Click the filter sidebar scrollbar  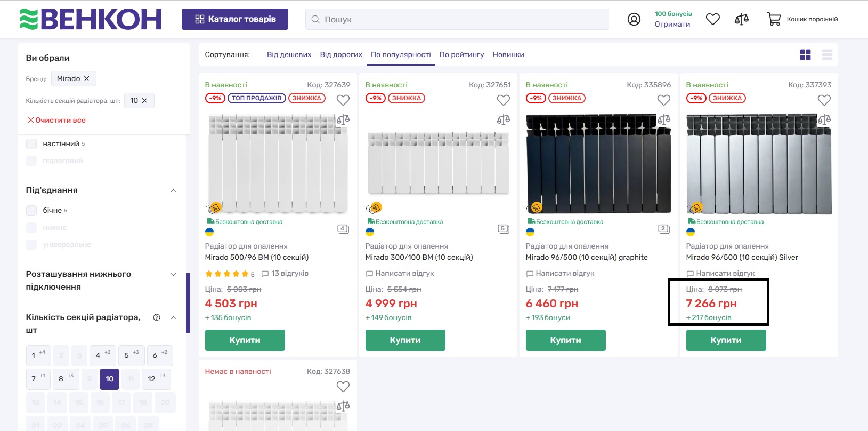pos(188,303)
